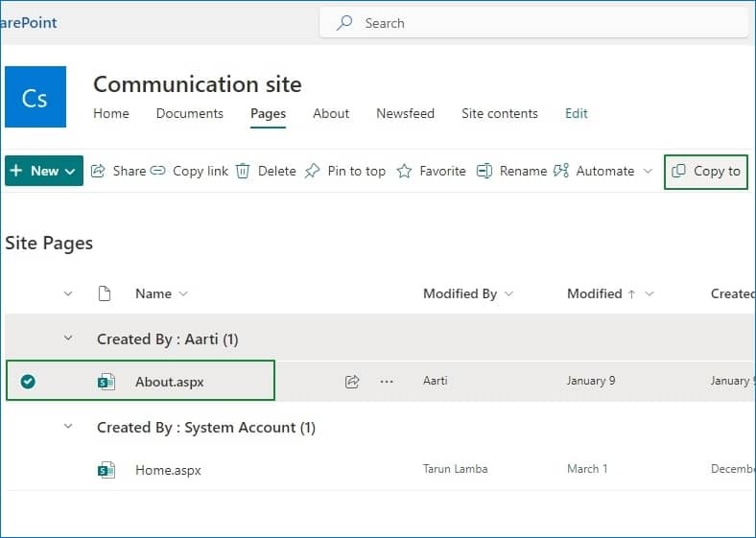Screen dimensions: 756x538
Task: Click the Home.aspx page file icon
Action: coord(106,470)
